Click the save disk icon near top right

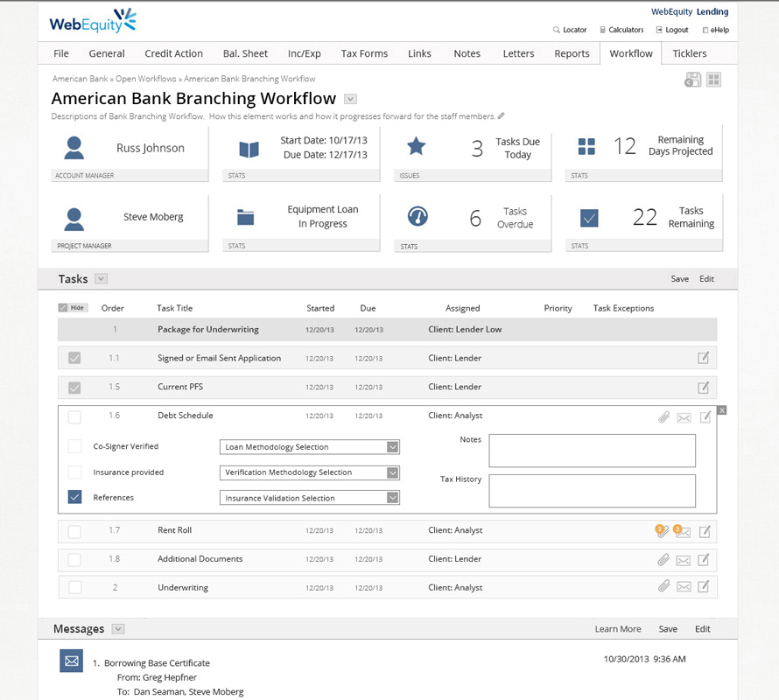[692, 80]
